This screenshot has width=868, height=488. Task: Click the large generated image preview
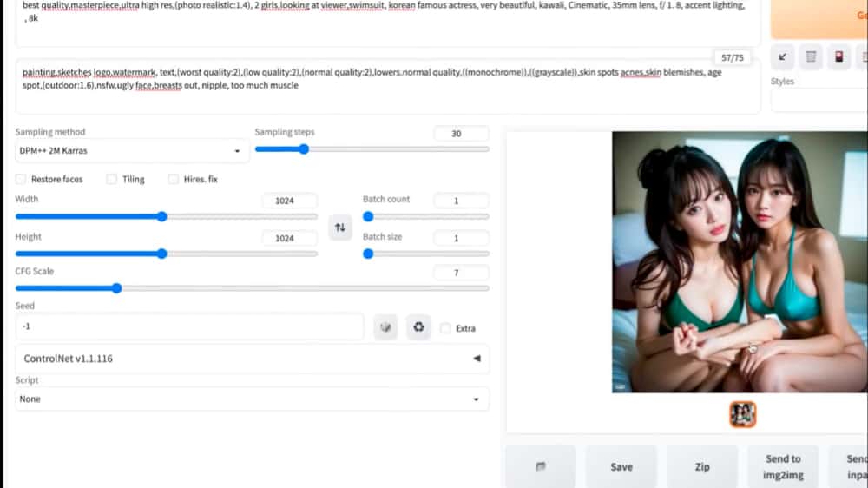point(740,262)
